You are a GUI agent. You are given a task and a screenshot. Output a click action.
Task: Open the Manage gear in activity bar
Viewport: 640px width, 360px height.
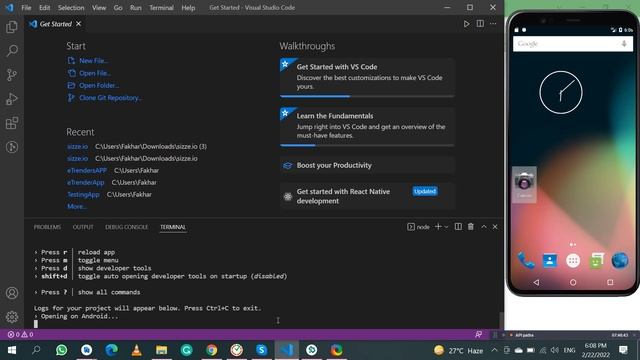tap(12, 316)
